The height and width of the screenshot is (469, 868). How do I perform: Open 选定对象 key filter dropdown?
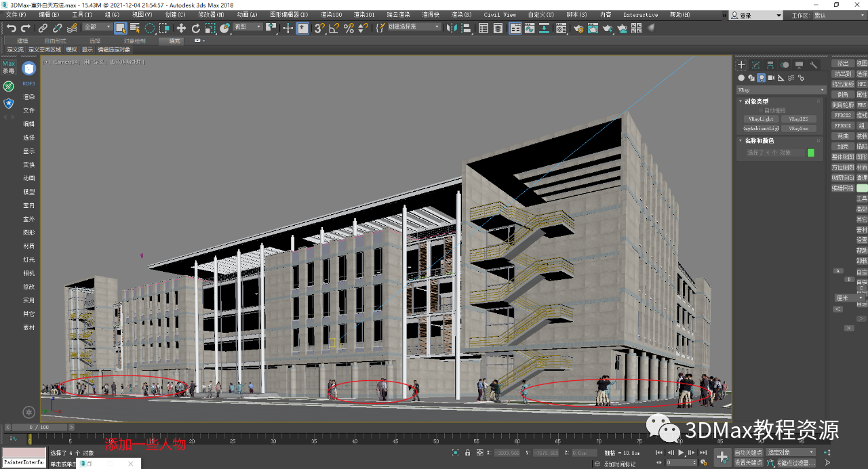791,452
